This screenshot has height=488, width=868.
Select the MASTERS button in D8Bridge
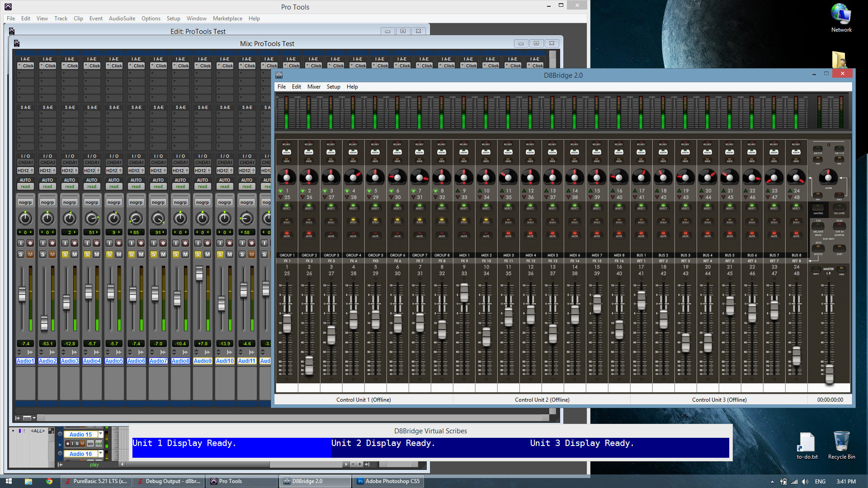pos(818,208)
